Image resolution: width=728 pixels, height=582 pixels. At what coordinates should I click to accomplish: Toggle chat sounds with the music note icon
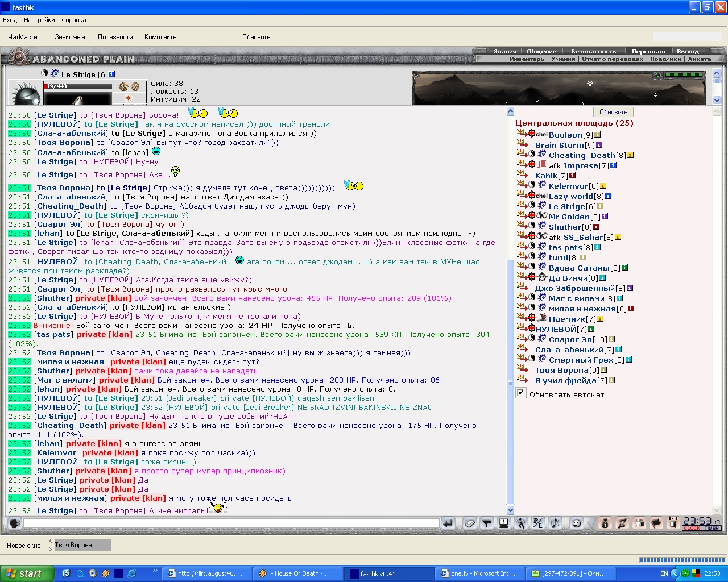[x=555, y=523]
